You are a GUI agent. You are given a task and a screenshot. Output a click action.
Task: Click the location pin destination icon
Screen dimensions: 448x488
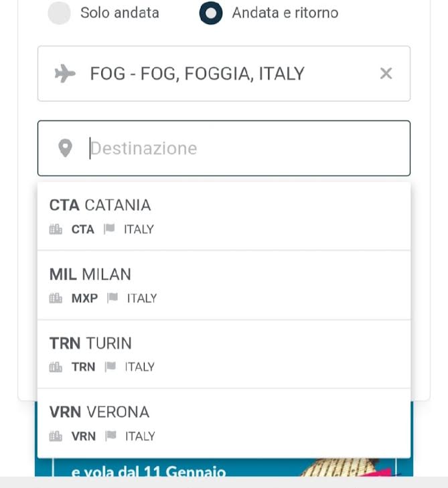66,148
